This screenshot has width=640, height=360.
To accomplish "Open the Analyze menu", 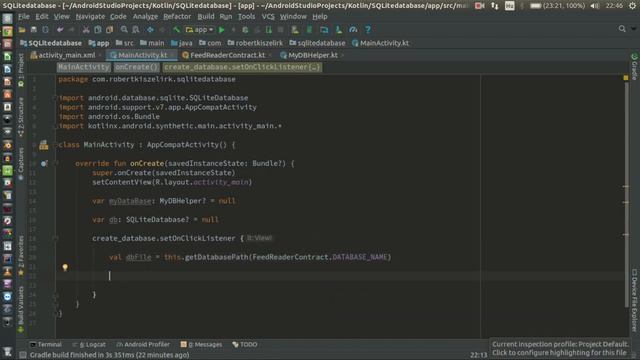I will pos(145,17).
